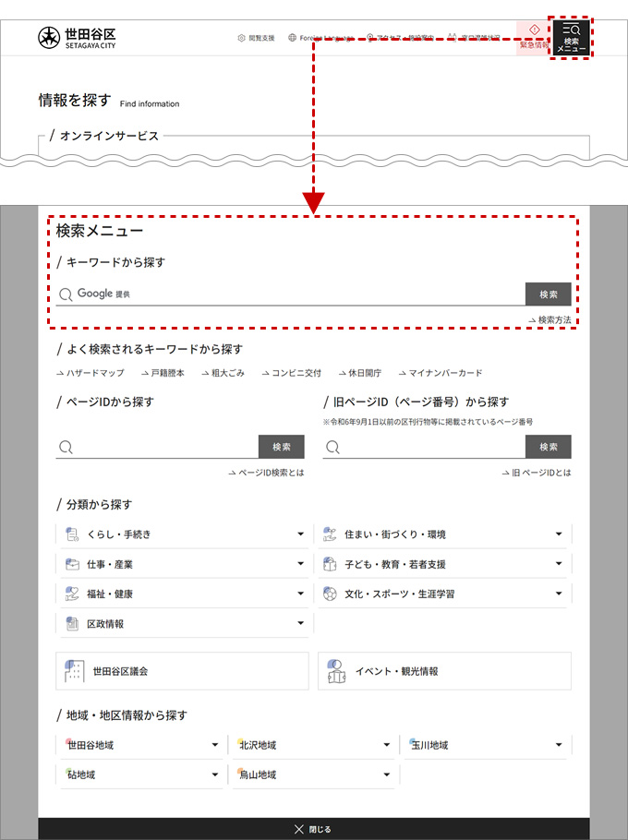Open イベント・観光情報 icon tile
The image size is (628, 840).
(336, 671)
